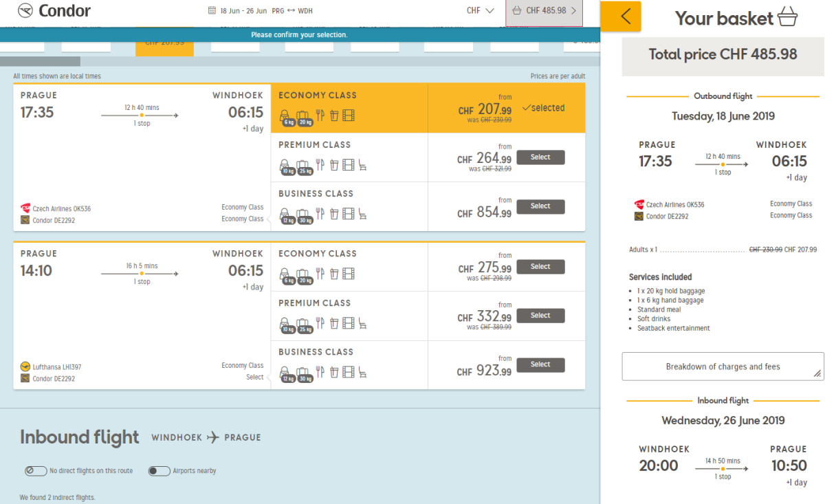
Task: Click the drinks cup icon, 14:10 flight Business Class
Action: pos(334,373)
